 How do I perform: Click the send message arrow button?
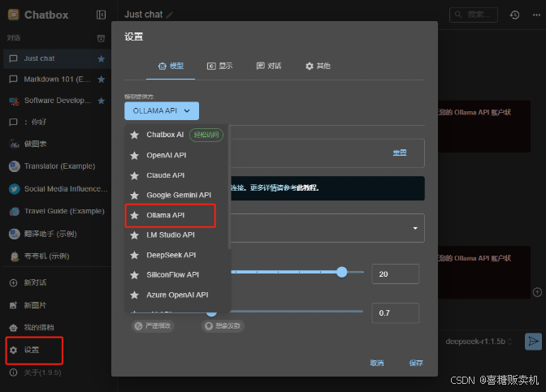point(533,342)
